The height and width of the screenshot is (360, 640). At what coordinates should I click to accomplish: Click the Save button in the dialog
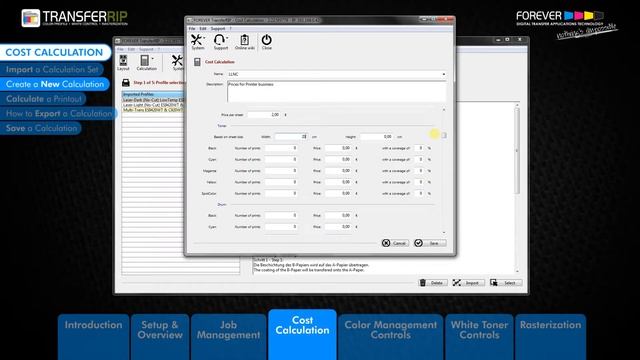pos(430,243)
